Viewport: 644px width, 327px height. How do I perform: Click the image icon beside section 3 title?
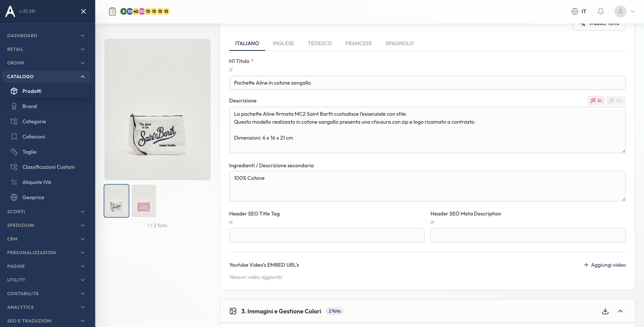point(233,311)
